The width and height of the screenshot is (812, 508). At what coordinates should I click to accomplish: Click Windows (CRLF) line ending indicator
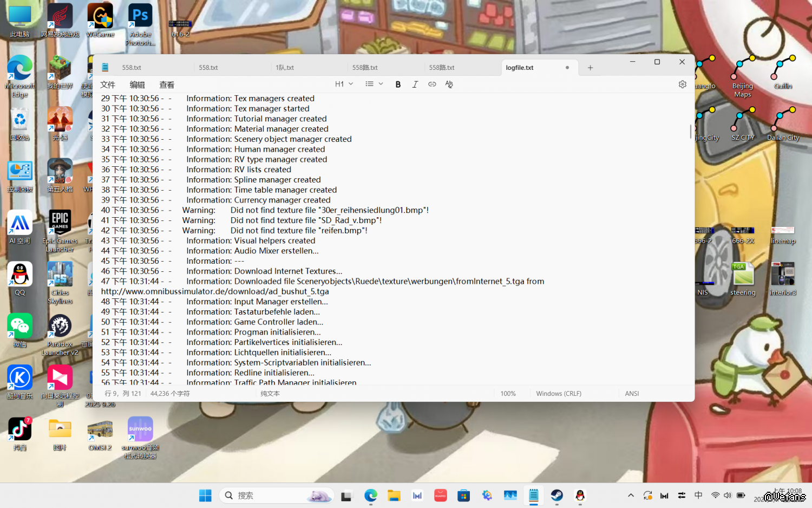click(x=558, y=394)
